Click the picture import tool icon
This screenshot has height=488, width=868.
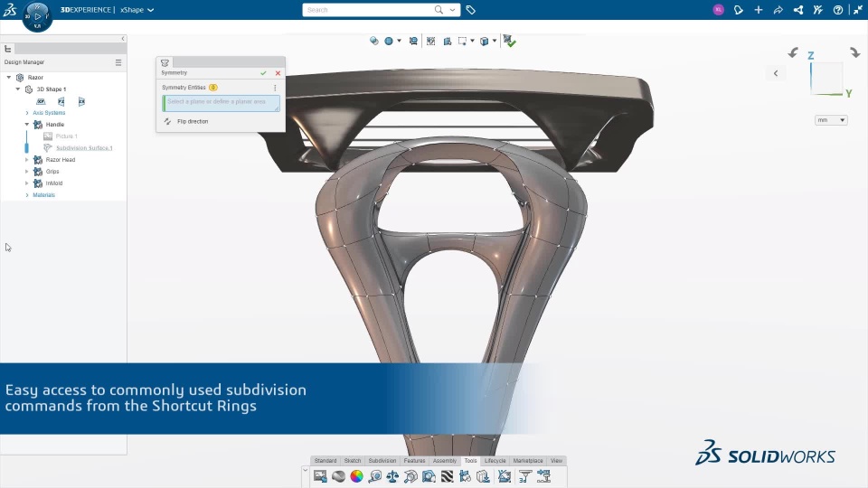[320, 476]
